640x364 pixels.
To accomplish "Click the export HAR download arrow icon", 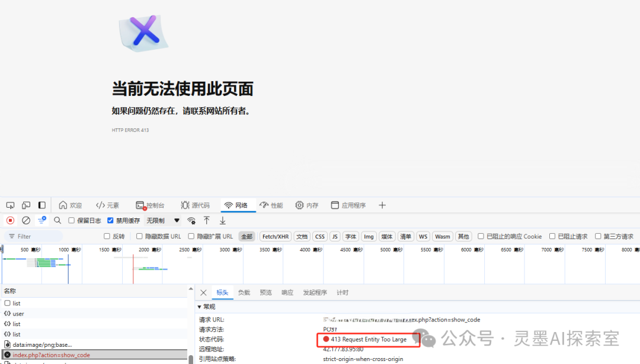I will click(222, 221).
